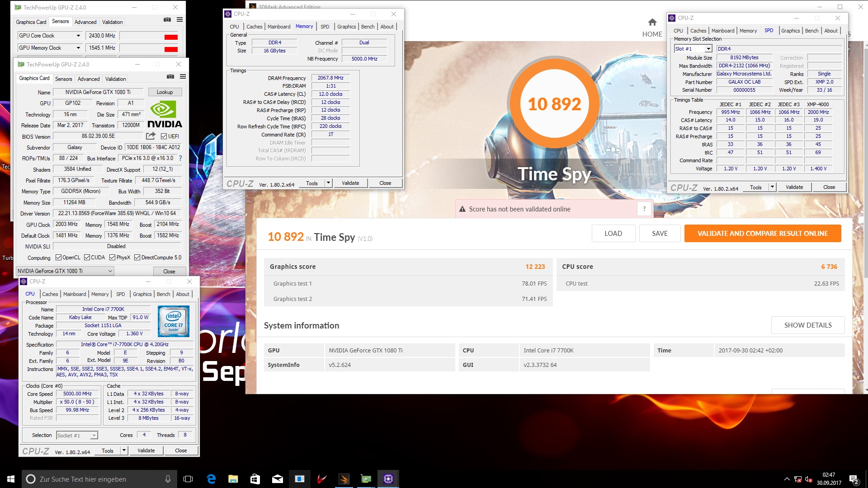
Task: Click the GPU-Z screenshot camera icon in front window
Action: point(170,77)
